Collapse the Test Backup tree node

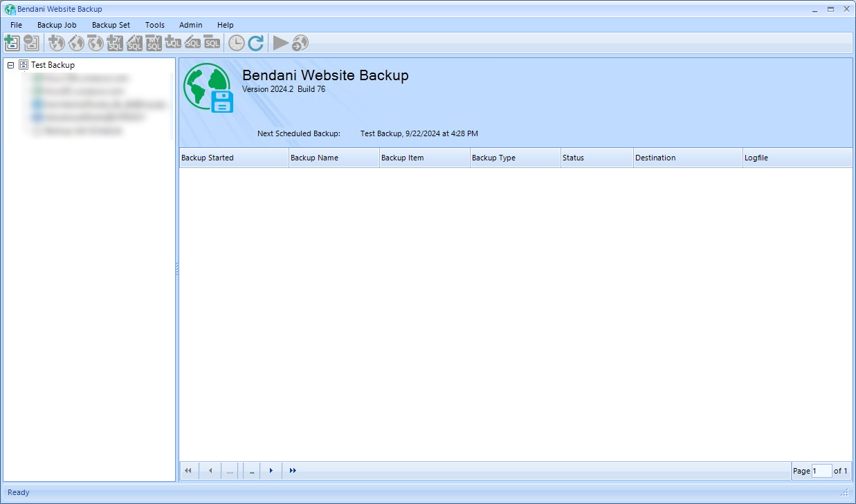10,65
